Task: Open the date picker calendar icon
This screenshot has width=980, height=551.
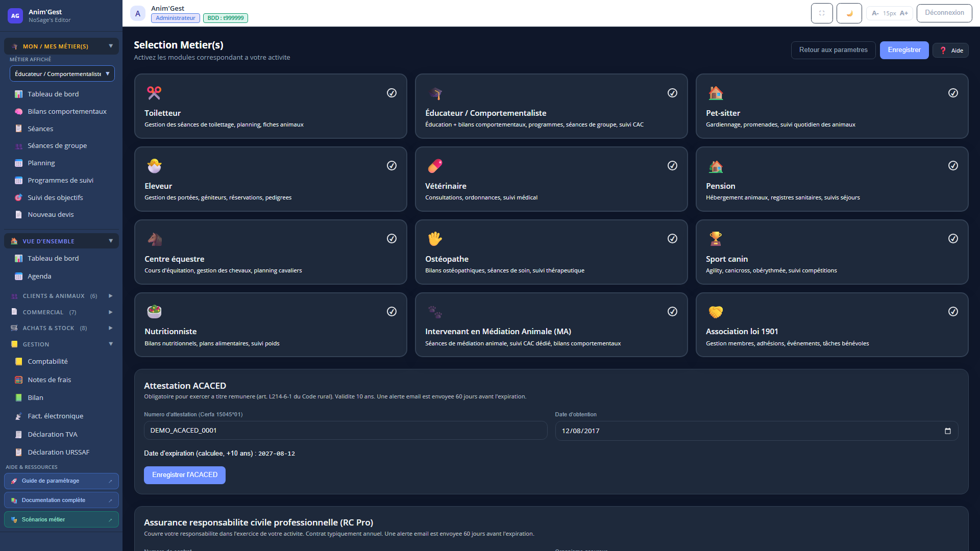Action: point(948,431)
